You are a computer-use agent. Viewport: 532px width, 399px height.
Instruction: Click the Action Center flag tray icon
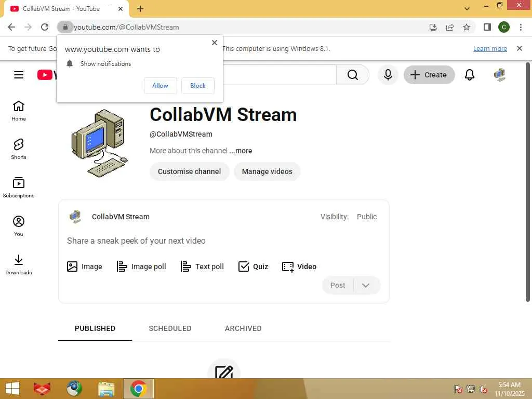pyautogui.click(x=458, y=389)
